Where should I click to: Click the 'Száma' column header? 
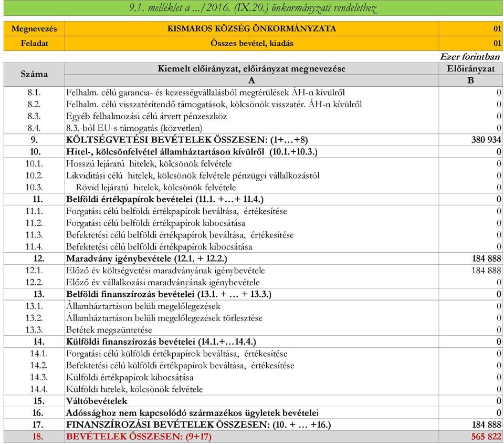tap(34, 74)
